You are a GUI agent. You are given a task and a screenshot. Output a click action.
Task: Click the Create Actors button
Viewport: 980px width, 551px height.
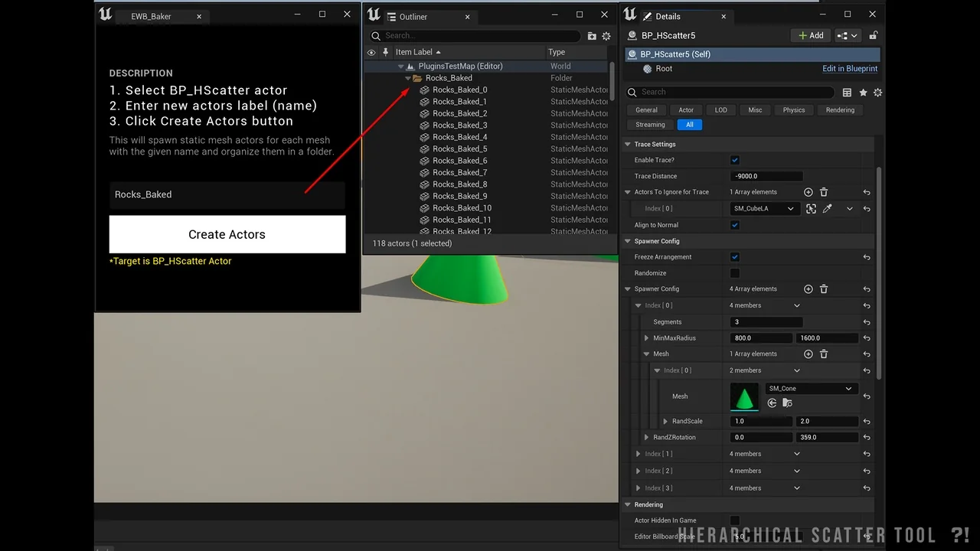227,233
